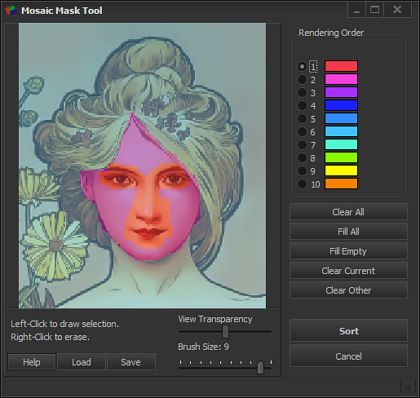The width and height of the screenshot is (420, 398).
Task: Click 'Left-Click to draw selection.' hint text
Action: [65, 324]
